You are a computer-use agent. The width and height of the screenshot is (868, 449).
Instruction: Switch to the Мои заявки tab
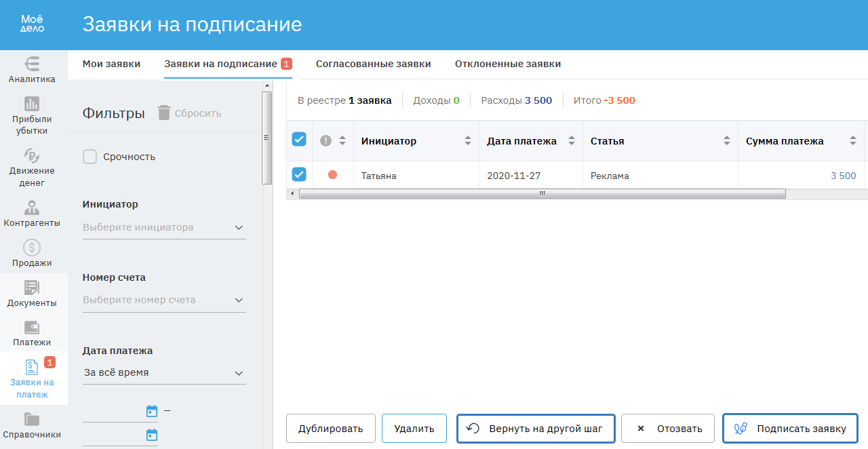(111, 64)
